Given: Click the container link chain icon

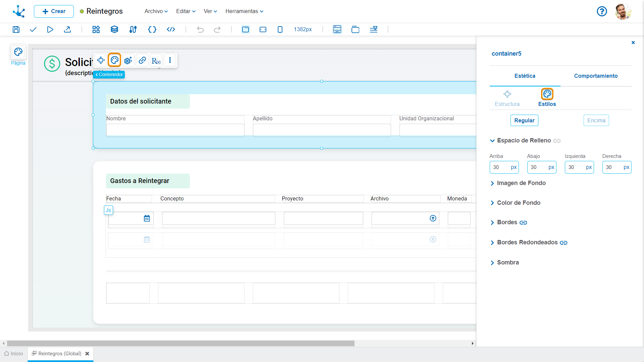Looking at the screenshot, I should coord(142,60).
